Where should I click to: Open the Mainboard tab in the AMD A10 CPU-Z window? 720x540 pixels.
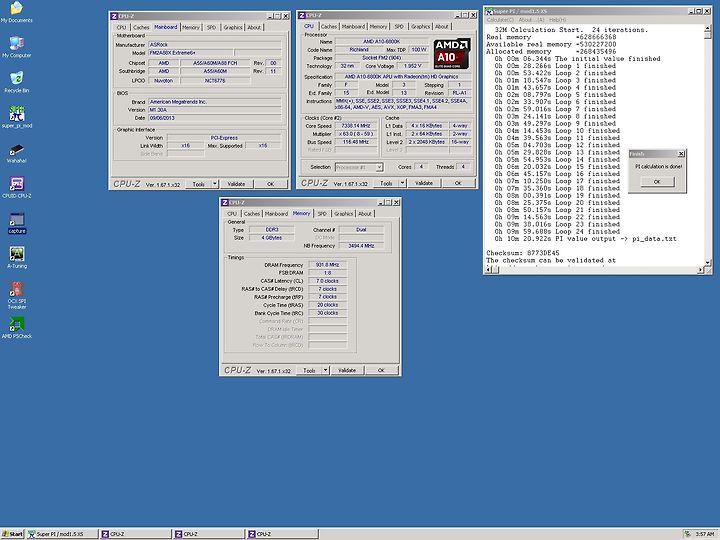353,27
